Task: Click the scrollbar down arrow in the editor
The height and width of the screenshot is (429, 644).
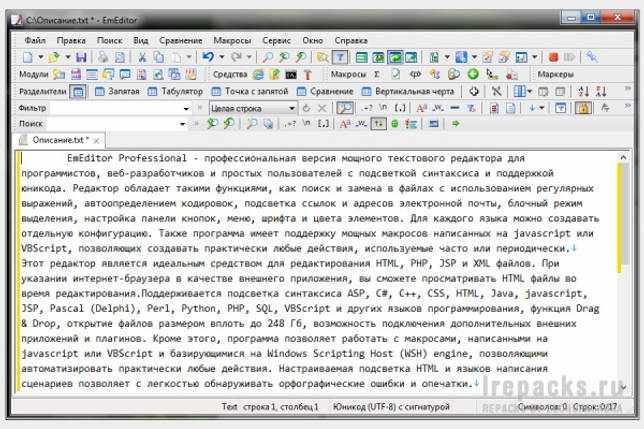Action: click(623, 386)
